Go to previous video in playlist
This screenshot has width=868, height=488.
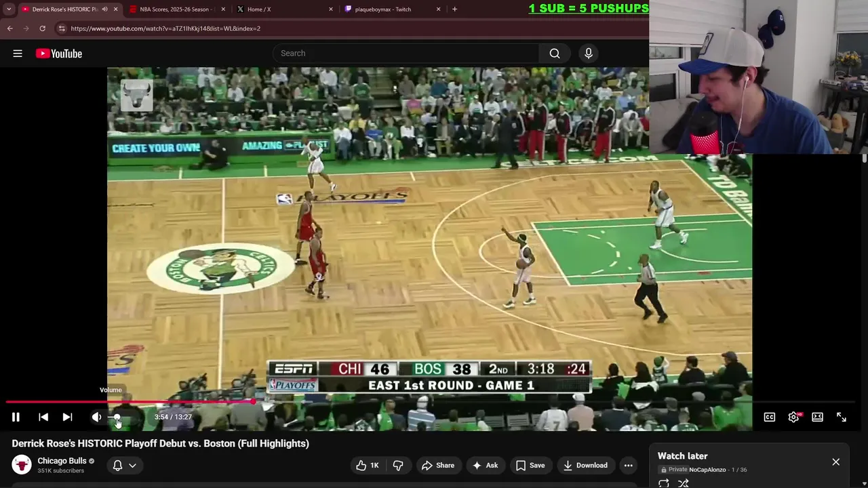click(43, 417)
